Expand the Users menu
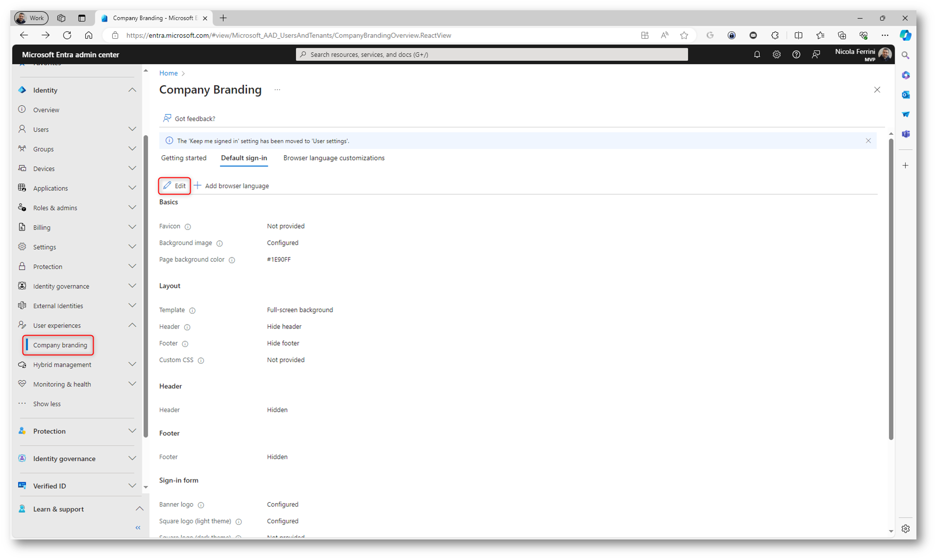This screenshot has height=560, width=937. pos(132,129)
